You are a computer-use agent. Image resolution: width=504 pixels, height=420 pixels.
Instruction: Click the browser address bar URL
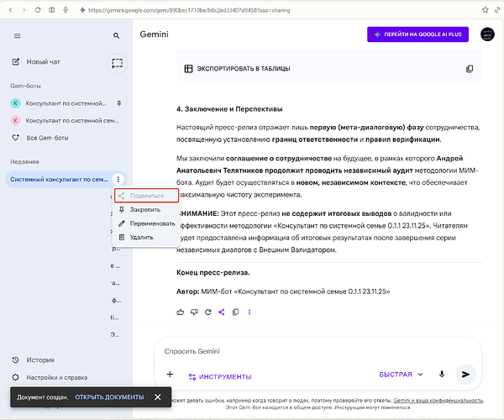pos(189,10)
